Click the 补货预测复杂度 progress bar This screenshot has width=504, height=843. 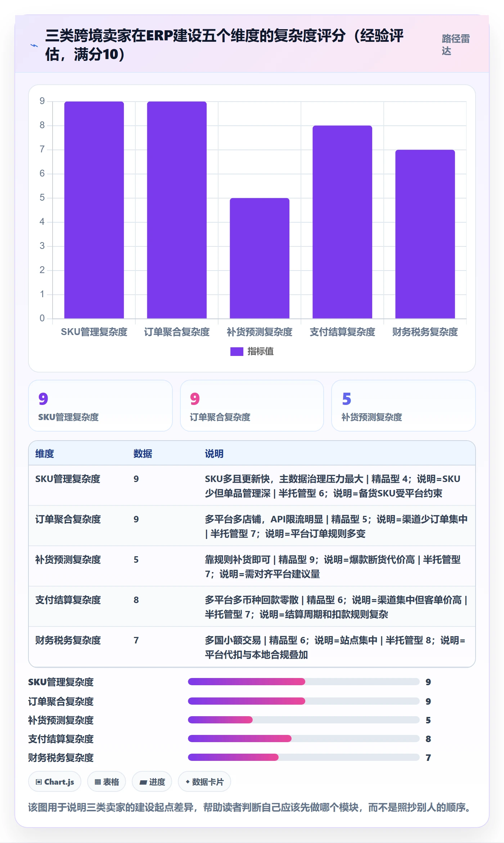[303, 720]
